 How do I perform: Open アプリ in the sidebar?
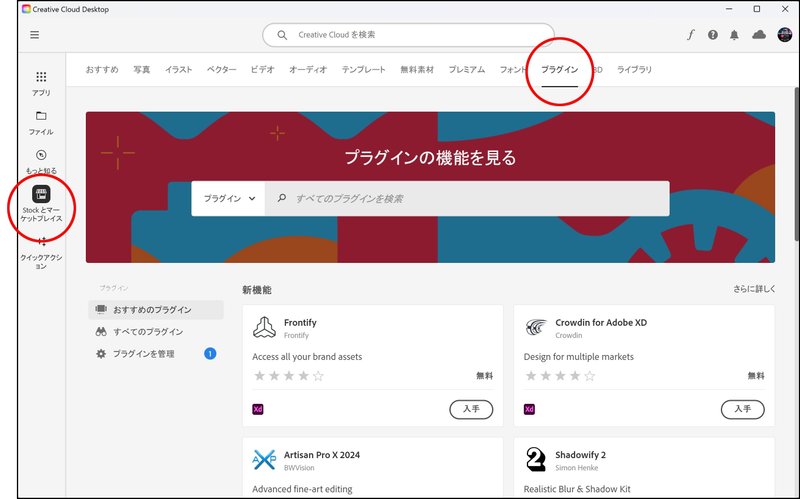point(41,83)
